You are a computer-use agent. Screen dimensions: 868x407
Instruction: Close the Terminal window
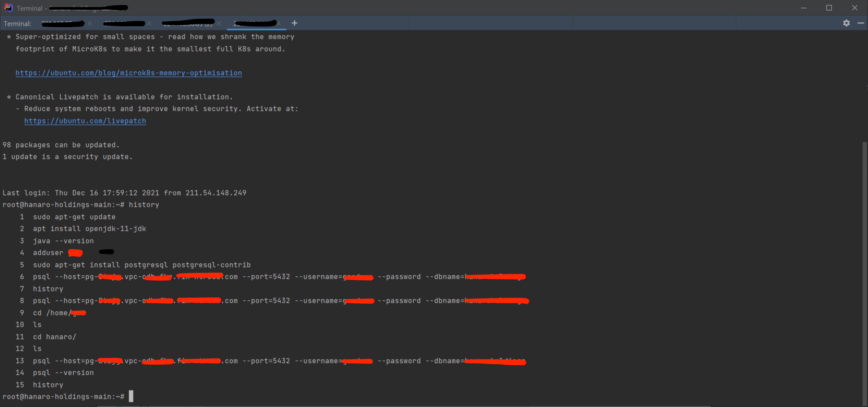pos(854,8)
